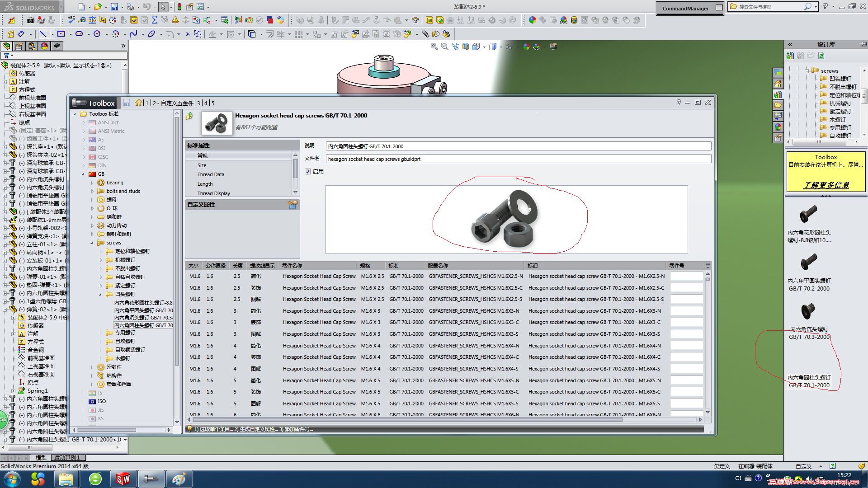Collapse the GB standard tree node

[x=84, y=174]
